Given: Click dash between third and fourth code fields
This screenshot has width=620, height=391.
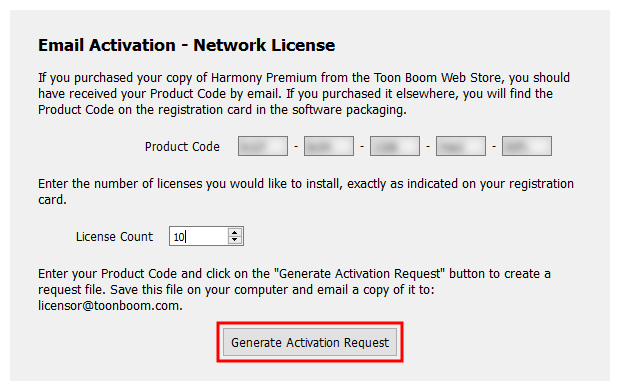Looking at the screenshot, I should [x=428, y=147].
